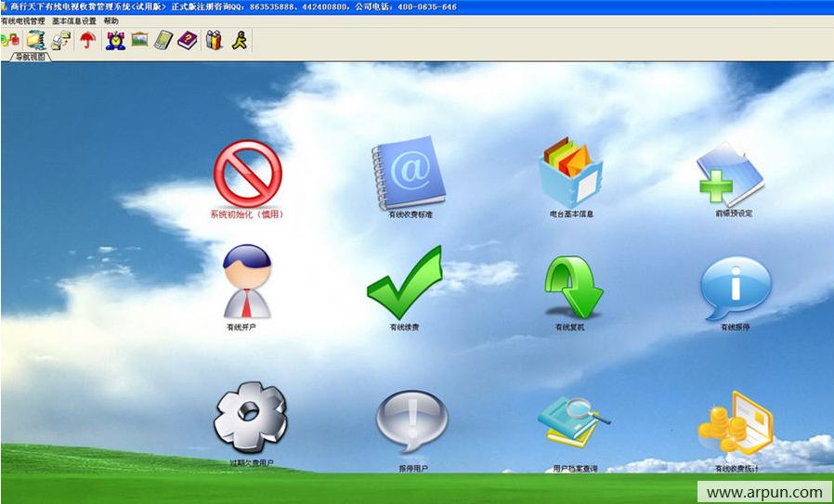Viewport: 834px width, 504px height.
Task: Select the 前缀预设定 green plus icon
Action: (x=732, y=174)
